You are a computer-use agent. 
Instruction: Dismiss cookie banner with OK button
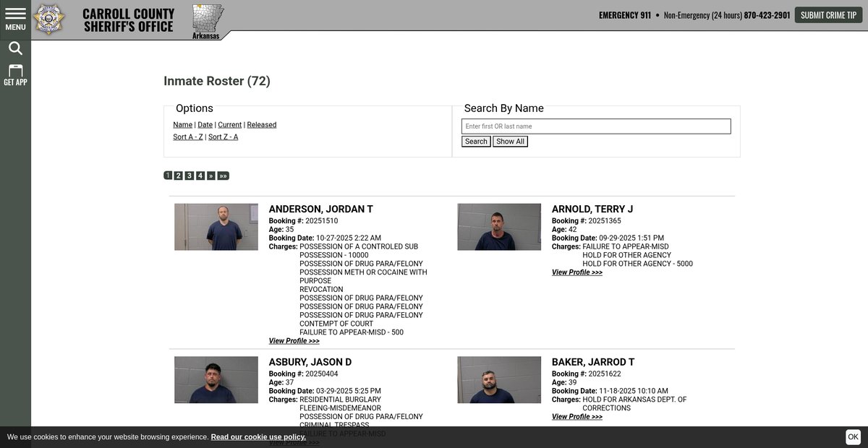[x=854, y=437]
